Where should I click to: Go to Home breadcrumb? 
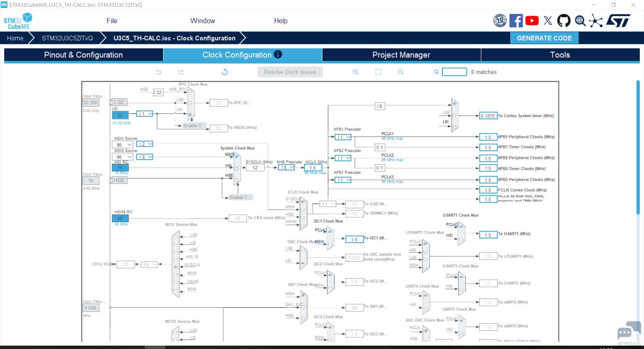[x=15, y=38]
